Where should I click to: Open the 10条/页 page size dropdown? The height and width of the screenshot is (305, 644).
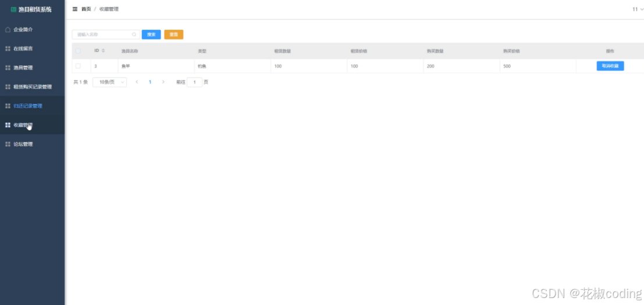110,82
